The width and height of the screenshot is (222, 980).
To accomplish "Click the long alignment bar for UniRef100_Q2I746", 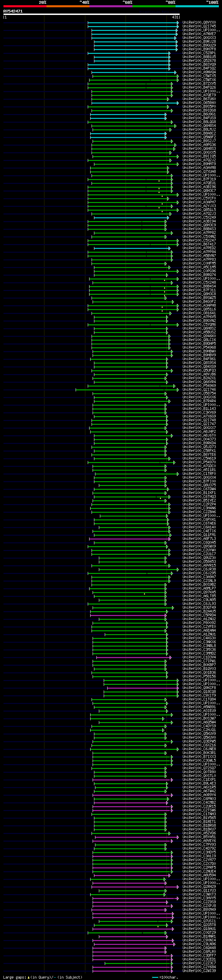I will pos(127,390).
